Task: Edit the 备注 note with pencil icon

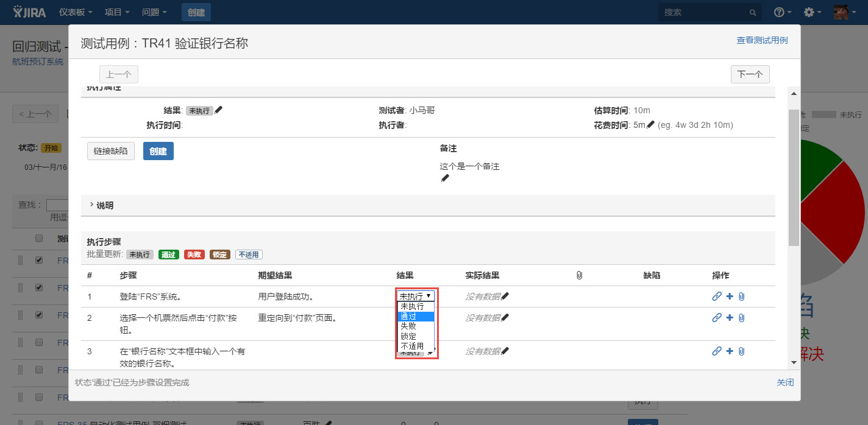Action: (444, 178)
